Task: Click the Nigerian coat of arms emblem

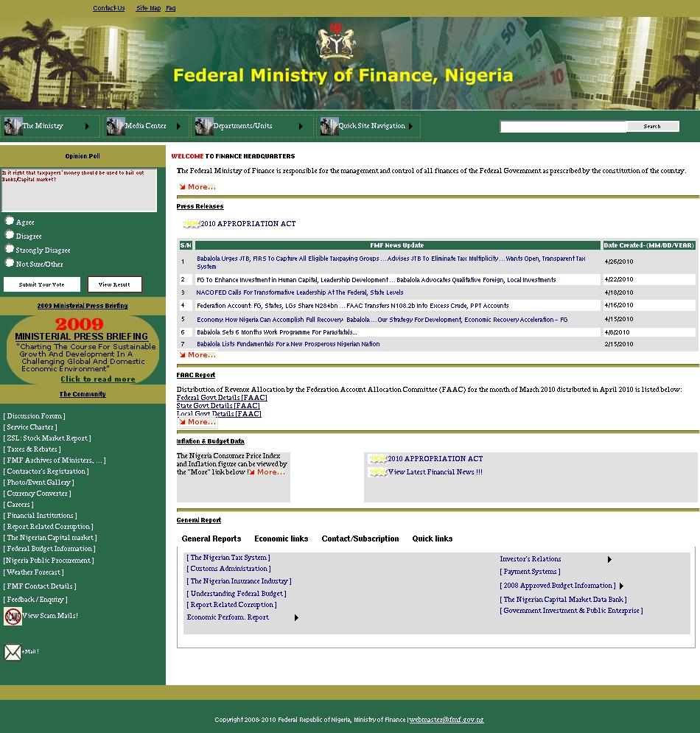Action: click(x=336, y=41)
